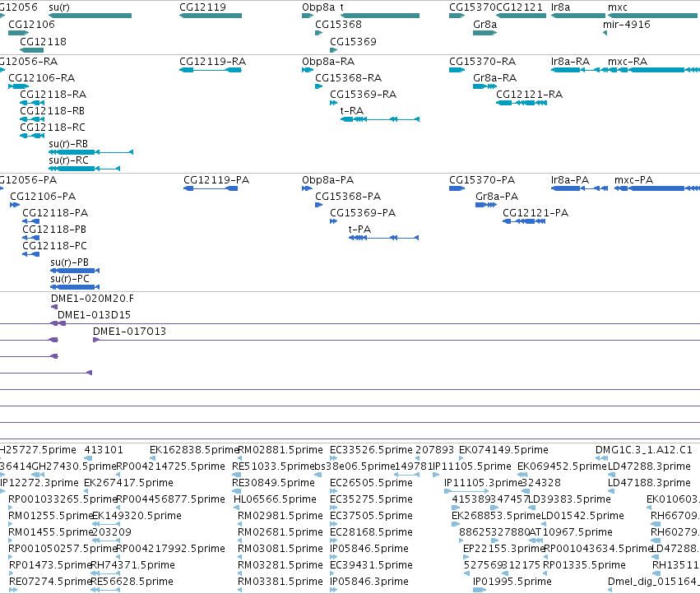This screenshot has width=700, height=594.
Task: Click the CG15370-RA transcript label
Action: [482, 61]
